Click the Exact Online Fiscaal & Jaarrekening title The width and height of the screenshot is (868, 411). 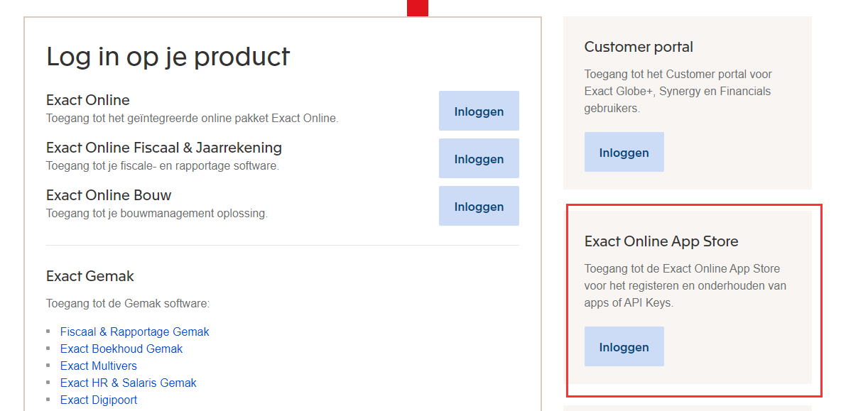164,148
